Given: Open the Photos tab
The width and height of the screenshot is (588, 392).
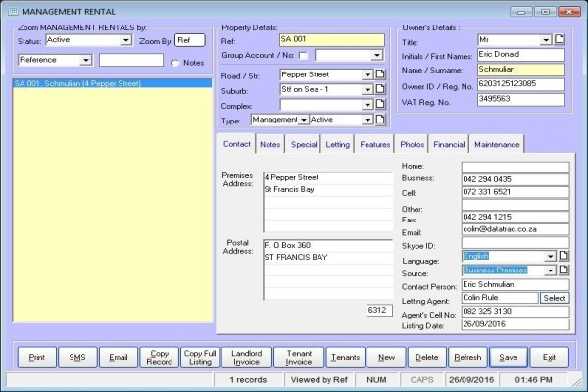Looking at the screenshot, I should (x=412, y=144).
